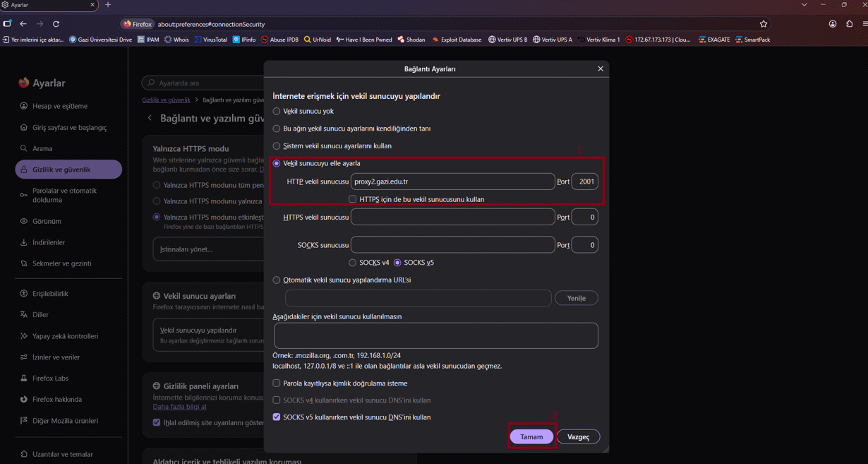868x464 pixels.
Task: Click the 'Gizlilik ve güvenlik' breadcrumb link
Action: pyautogui.click(x=167, y=100)
